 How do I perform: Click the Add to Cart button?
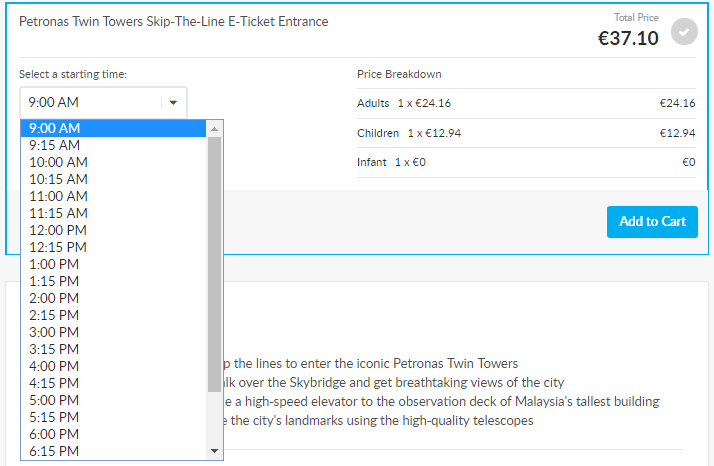pos(652,222)
